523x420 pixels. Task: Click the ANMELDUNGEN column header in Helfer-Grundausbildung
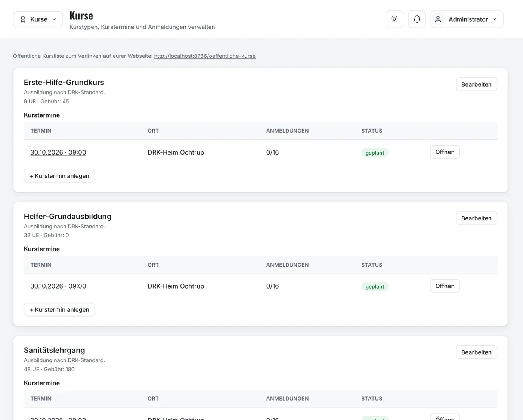point(288,265)
